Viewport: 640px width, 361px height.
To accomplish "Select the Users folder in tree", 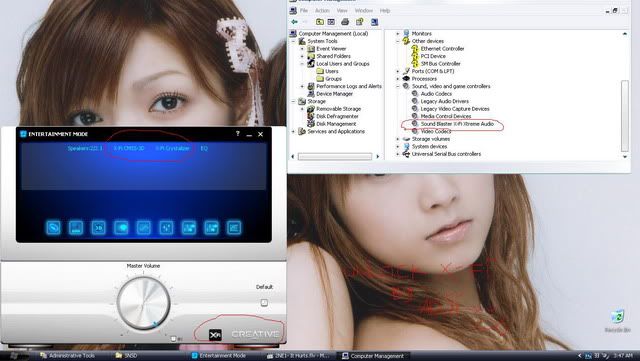I will [331, 71].
